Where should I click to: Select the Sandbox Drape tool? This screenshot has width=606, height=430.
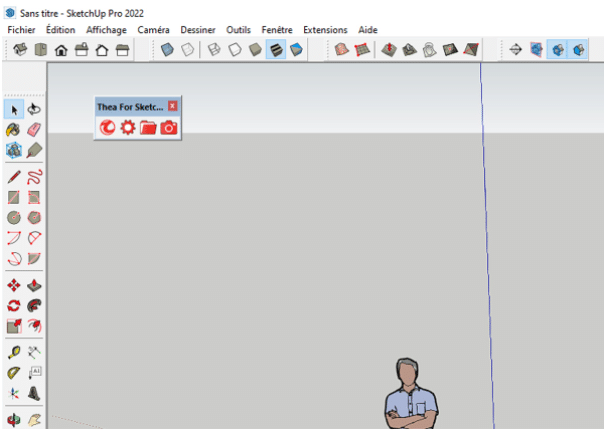pyautogui.click(x=430, y=49)
